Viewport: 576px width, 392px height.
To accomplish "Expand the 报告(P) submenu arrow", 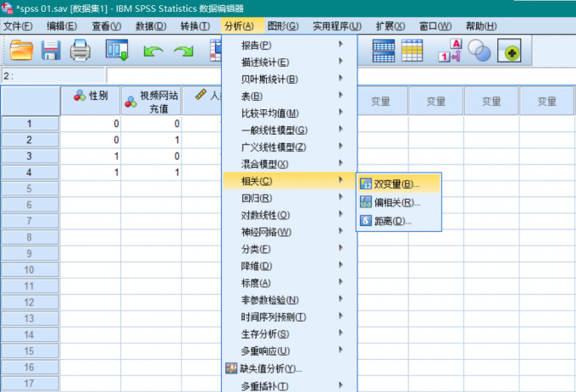I will (341, 44).
